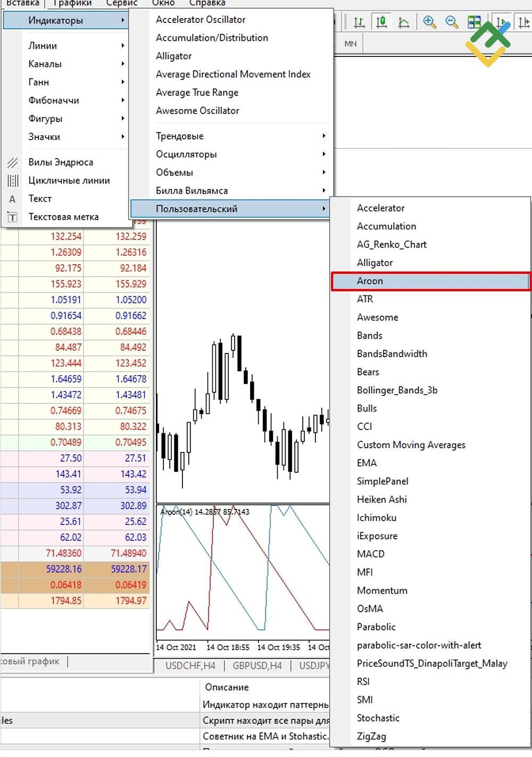Expand the Фибоначчи submenu

point(65,100)
